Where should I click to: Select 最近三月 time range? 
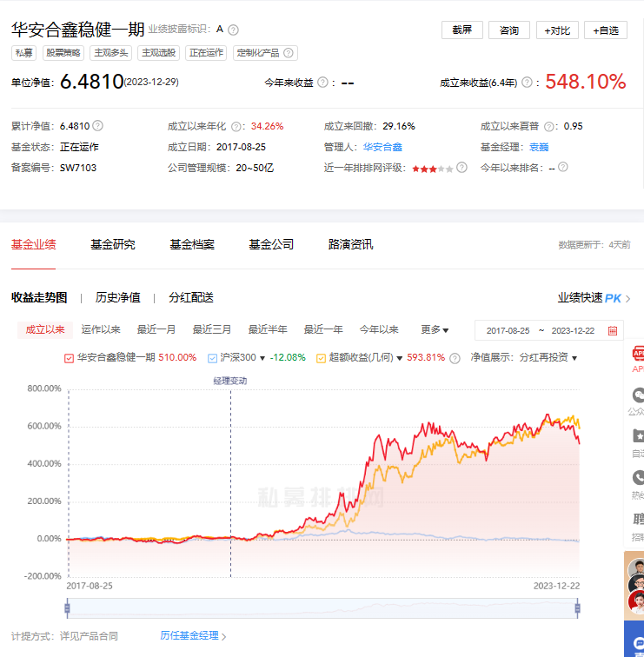point(212,329)
